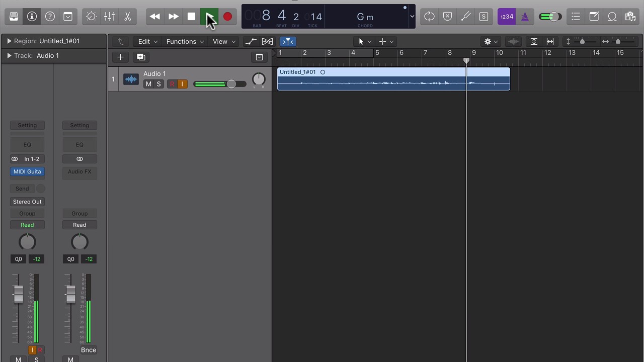Open the pointer tool menu
The width and height of the screenshot is (644, 362).
364,41
